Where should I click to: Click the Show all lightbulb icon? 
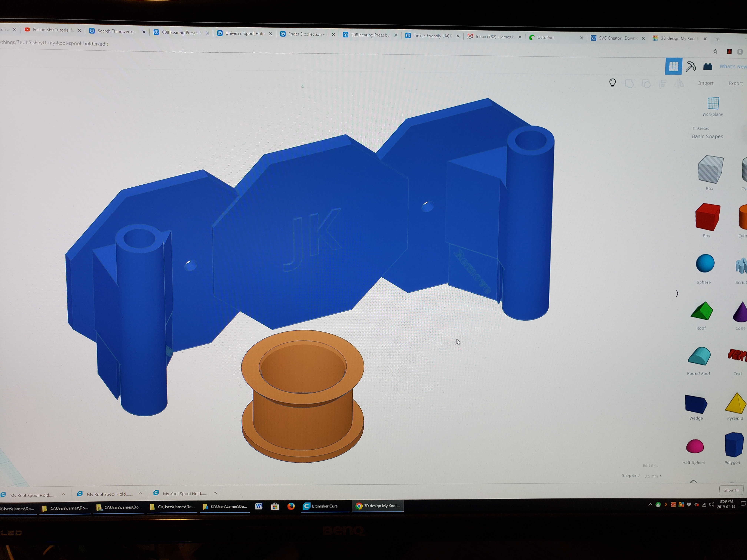(613, 83)
